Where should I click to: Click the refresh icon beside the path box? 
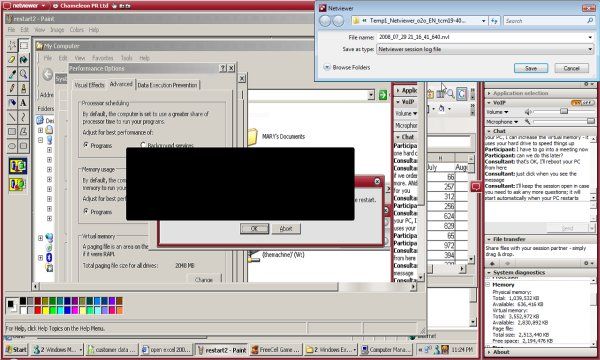click(494, 21)
